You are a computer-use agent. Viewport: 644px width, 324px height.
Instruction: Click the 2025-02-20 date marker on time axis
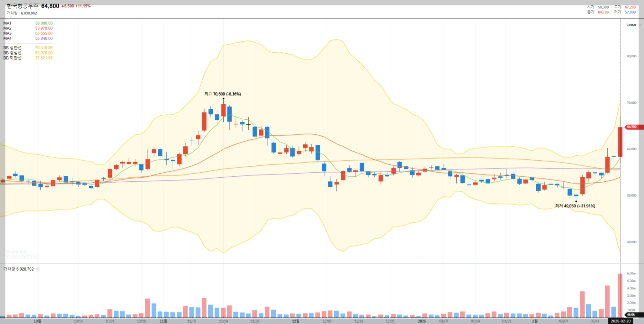click(621, 321)
